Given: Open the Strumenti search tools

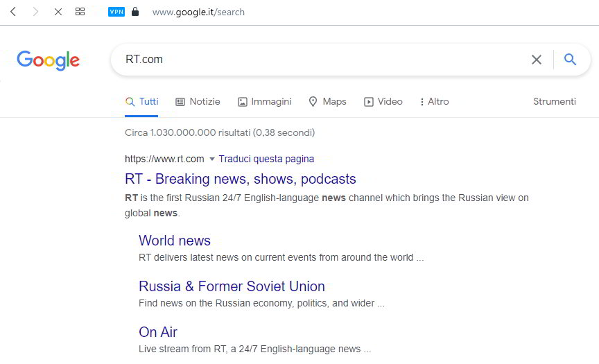Looking at the screenshot, I should click(555, 102).
